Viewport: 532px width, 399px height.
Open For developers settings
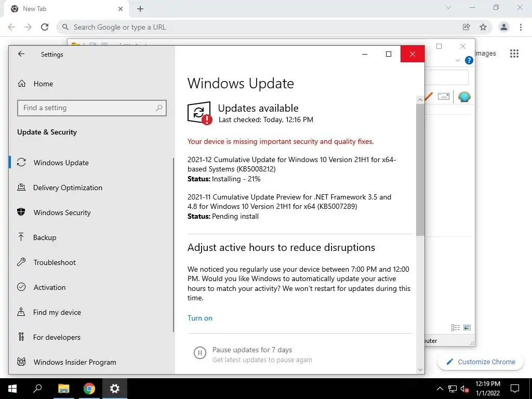(57, 337)
